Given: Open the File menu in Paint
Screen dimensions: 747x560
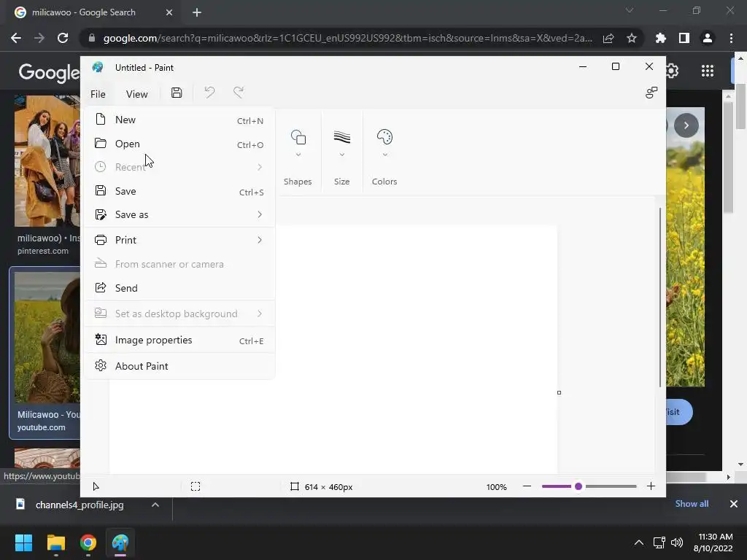Looking at the screenshot, I should pyautogui.click(x=98, y=94).
